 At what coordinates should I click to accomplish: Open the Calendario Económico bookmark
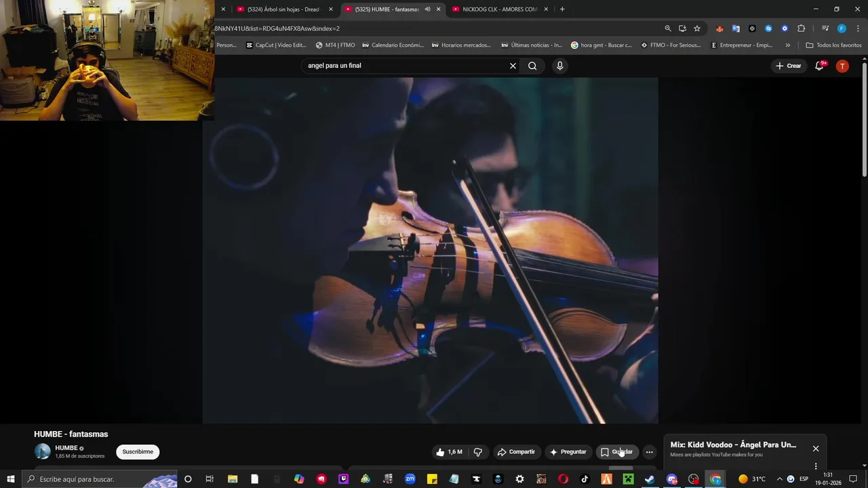(393, 45)
